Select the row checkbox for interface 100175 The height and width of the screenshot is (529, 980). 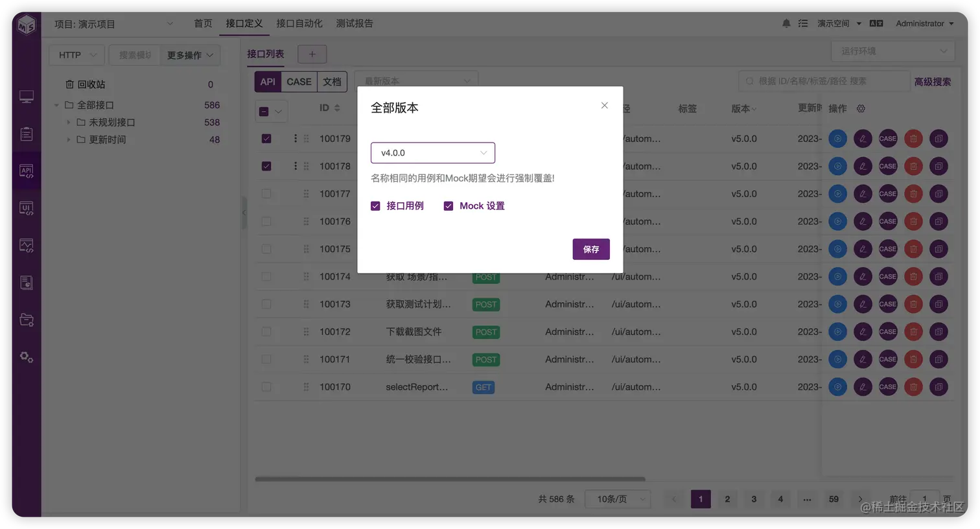266,248
